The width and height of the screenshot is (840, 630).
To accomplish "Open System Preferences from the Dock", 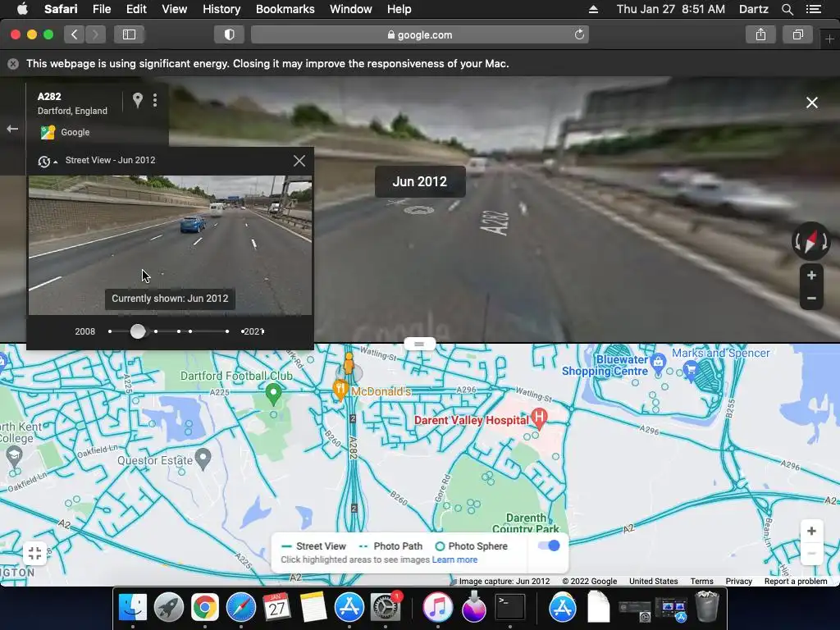I will point(385,608).
